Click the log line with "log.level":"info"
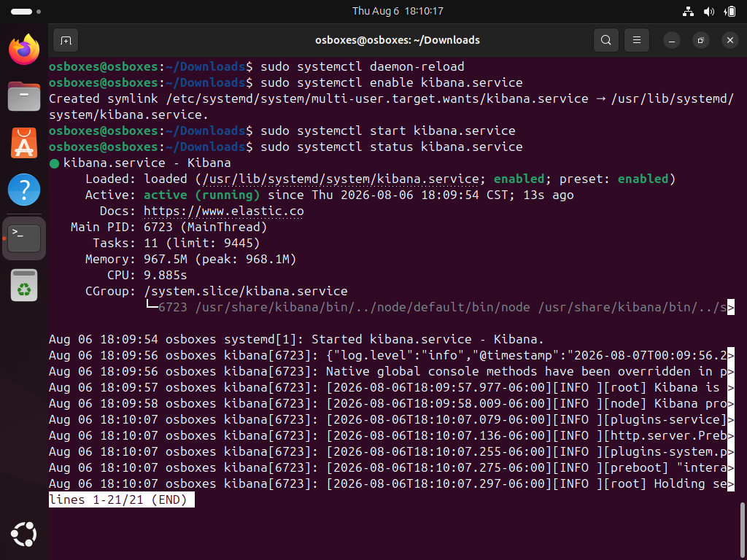Viewport: 747px width, 560px height. tap(392, 356)
